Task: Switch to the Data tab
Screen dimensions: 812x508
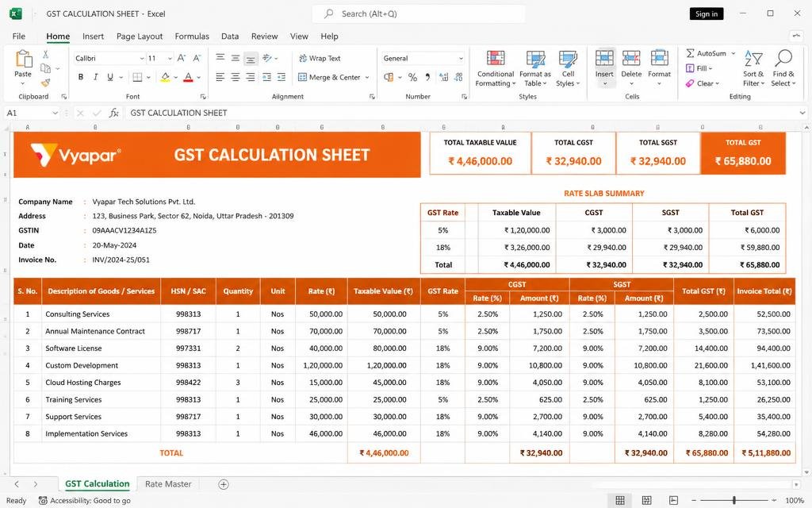Action: (x=230, y=37)
